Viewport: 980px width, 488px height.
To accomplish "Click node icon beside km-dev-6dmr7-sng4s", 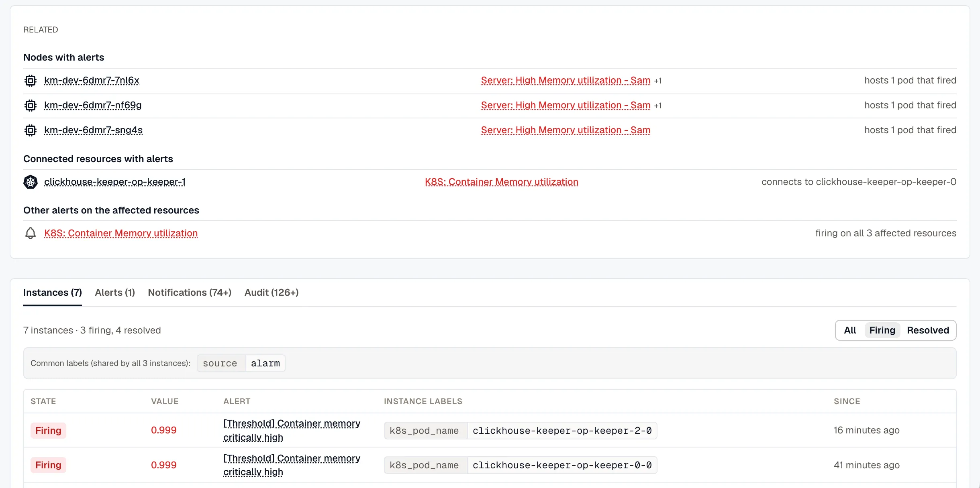I will click(x=31, y=130).
